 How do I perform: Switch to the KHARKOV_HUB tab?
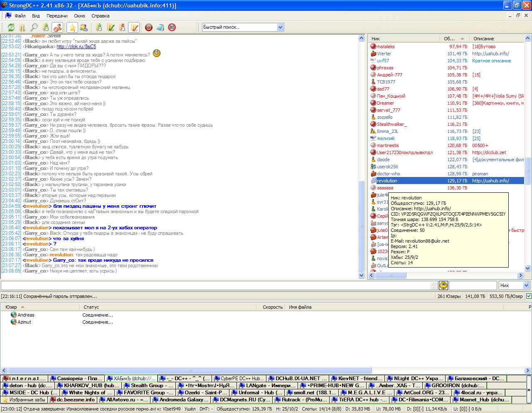pos(89,386)
